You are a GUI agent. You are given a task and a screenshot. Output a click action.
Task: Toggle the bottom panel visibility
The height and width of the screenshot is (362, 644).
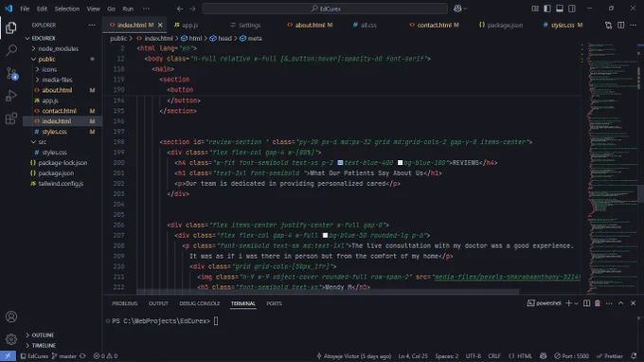(x=560, y=9)
